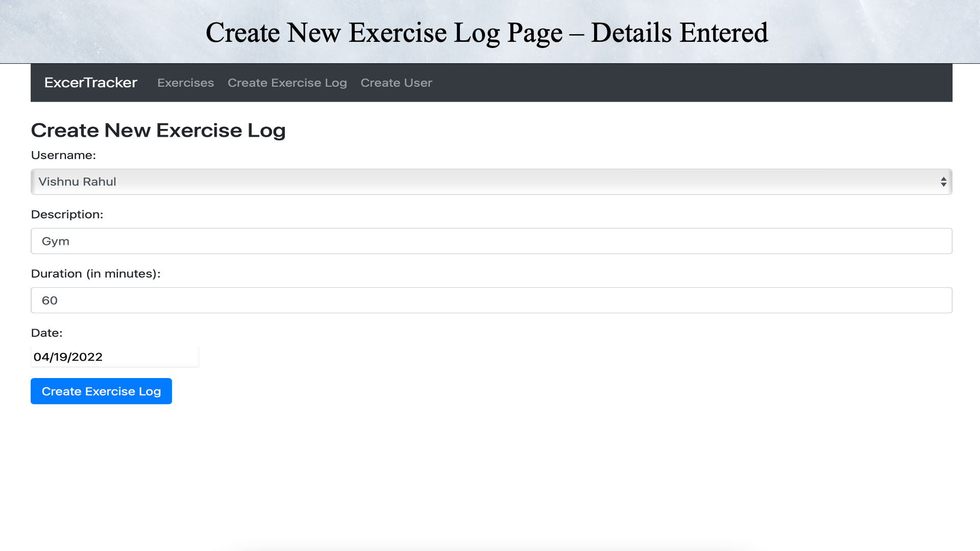Click the Username select stepper arrows

943,182
